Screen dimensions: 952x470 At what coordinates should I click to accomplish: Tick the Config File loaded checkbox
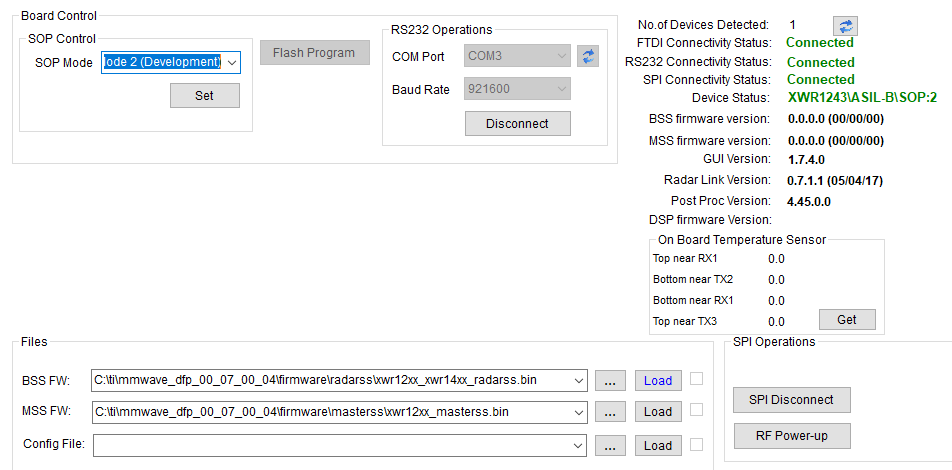[x=696, y=444]
